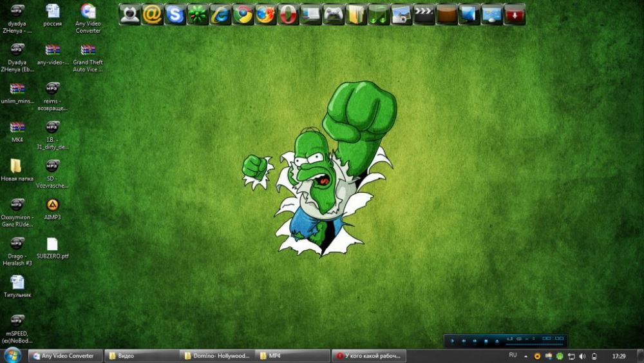The image size is (644, 363).
Task: Open the green music note dock icon
Action: [x=378, y=14]
